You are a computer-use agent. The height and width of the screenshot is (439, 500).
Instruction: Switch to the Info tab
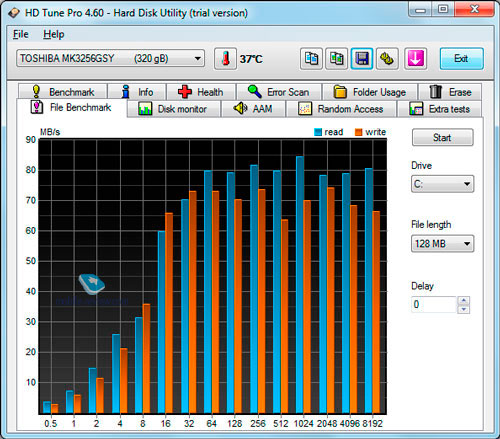[137, 92]
